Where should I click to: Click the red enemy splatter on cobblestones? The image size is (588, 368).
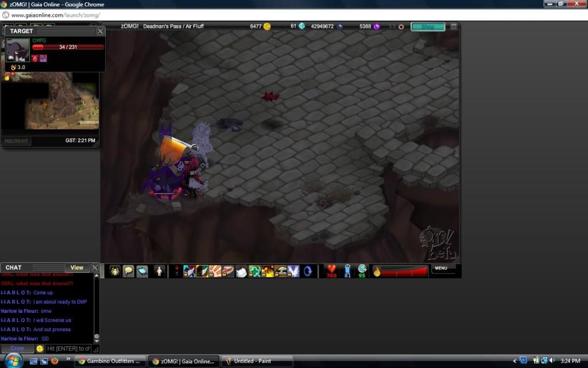pos(270,97)
